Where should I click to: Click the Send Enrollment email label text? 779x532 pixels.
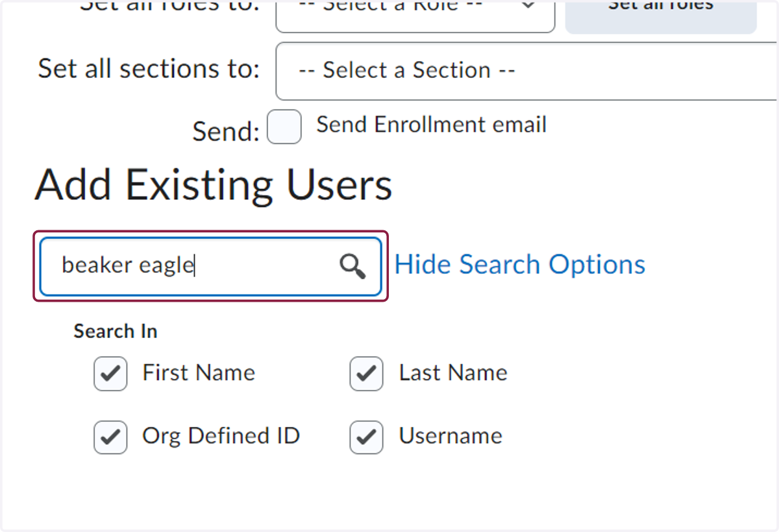click(x=432, y=125)
